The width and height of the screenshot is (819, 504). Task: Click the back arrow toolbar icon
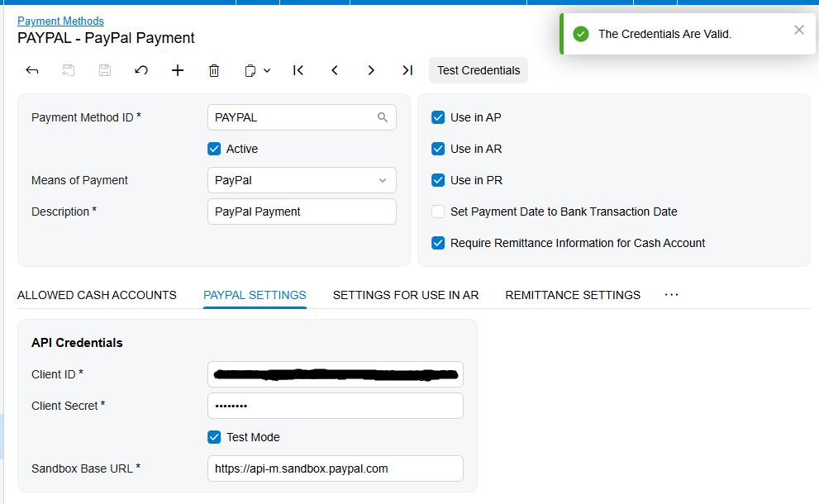(32, 70)
